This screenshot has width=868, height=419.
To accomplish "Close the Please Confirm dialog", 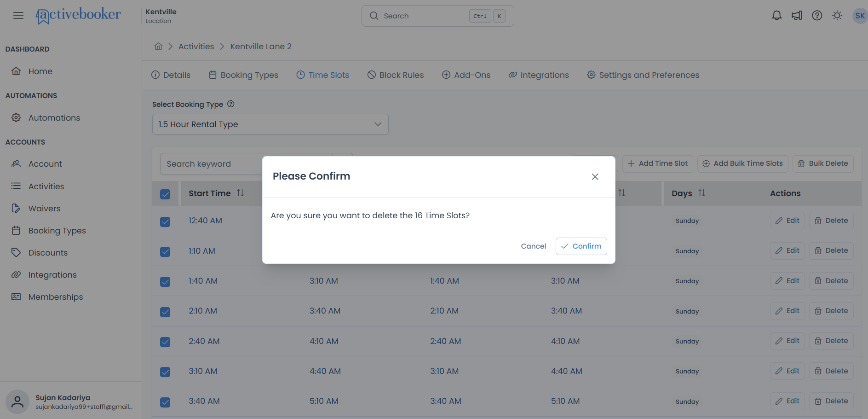I will 595,177.
